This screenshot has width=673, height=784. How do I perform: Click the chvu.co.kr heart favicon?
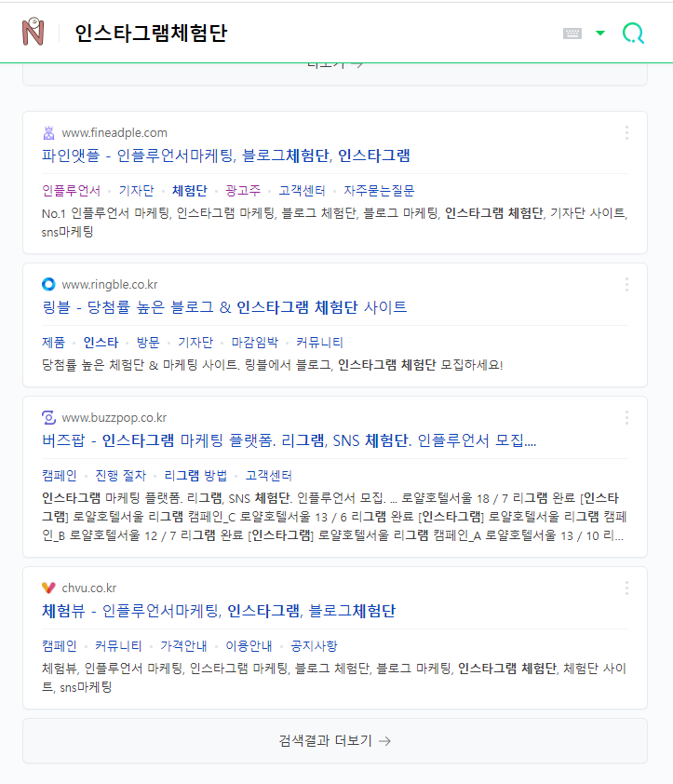[48, 588]
